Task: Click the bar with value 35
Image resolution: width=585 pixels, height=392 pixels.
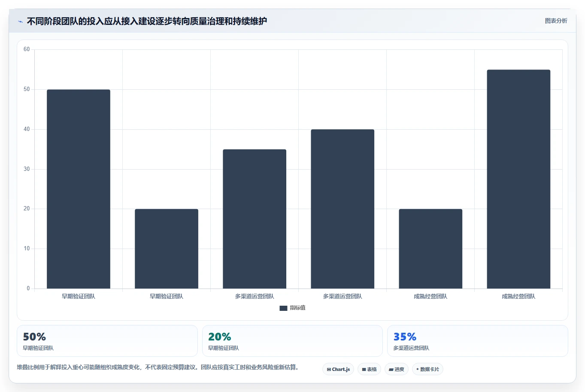Action: click(255, 219)
